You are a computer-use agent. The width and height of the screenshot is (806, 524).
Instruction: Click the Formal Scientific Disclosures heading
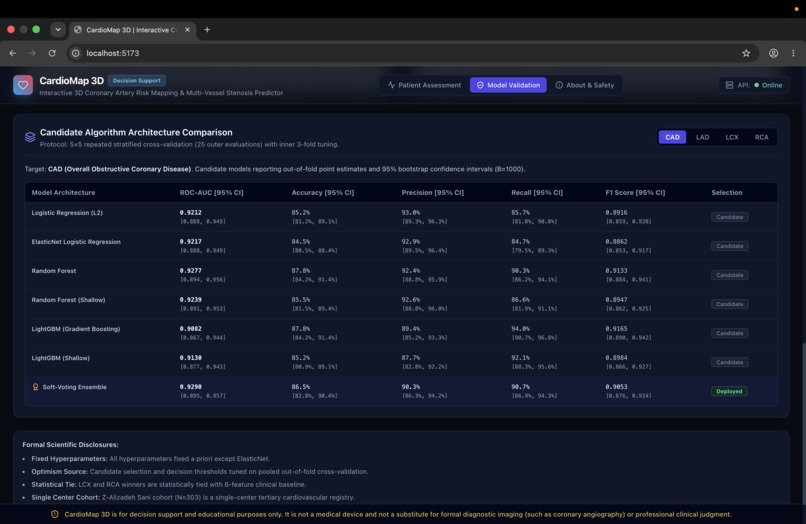coord(70,444)
